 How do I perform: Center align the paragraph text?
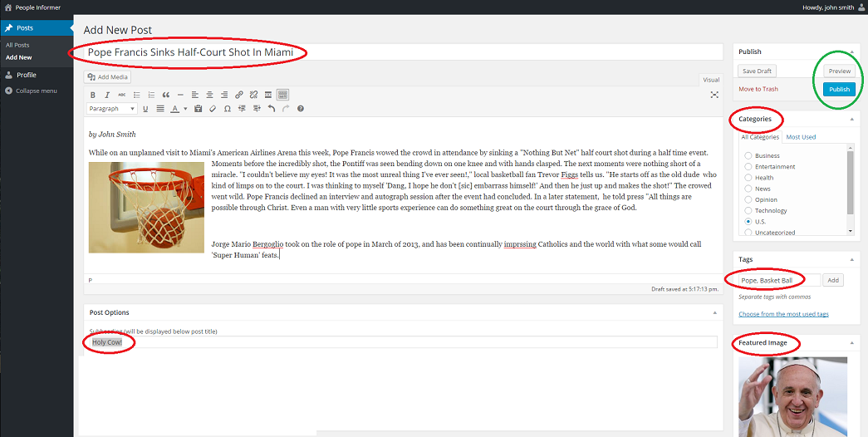pos(209,95)
